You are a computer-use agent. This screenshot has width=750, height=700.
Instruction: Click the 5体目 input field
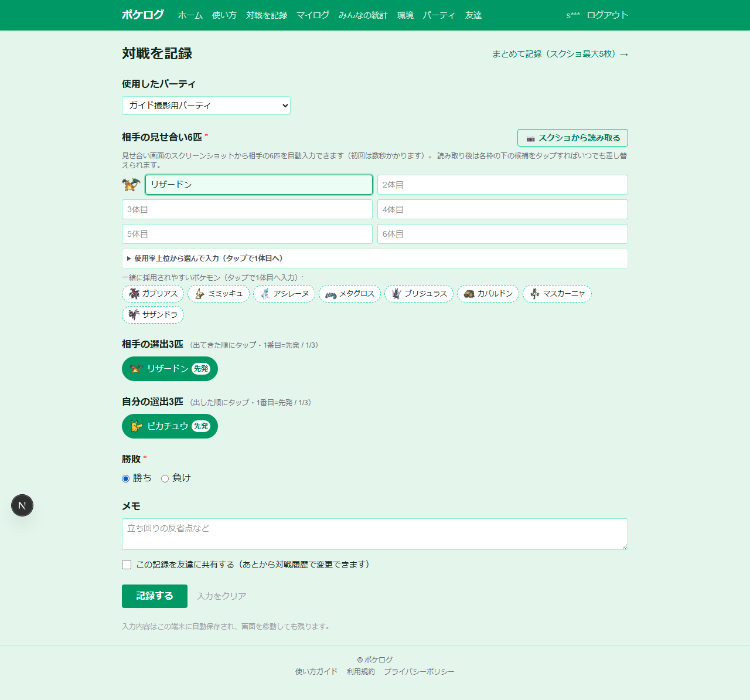(247, 234)
